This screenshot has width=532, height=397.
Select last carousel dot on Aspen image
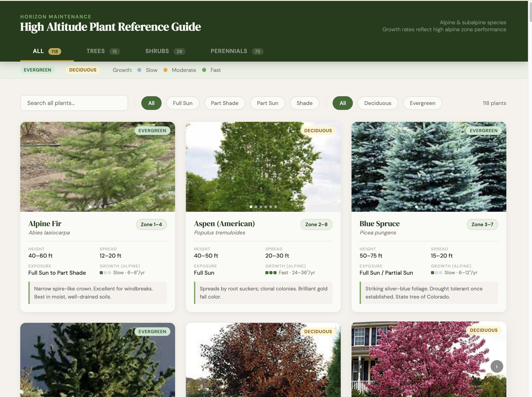276,207
